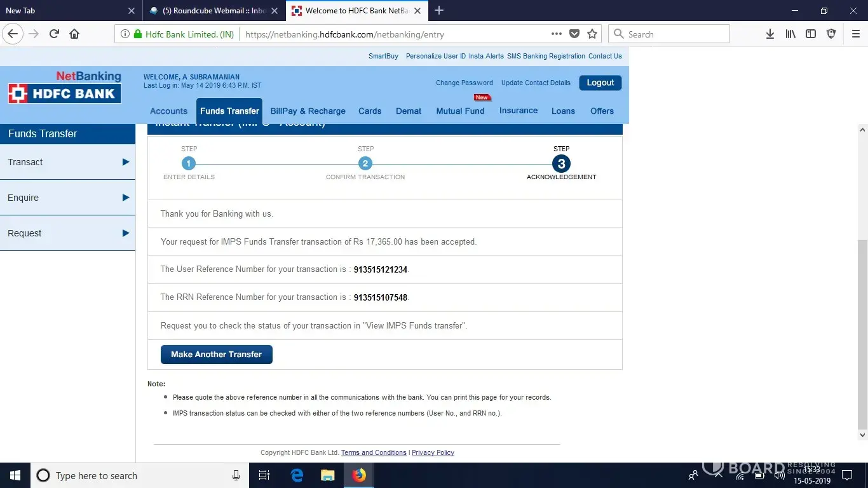The height and width of the screenshot is (488, 868).
Task: Open the Windows notification center
Action: [846, 475]
